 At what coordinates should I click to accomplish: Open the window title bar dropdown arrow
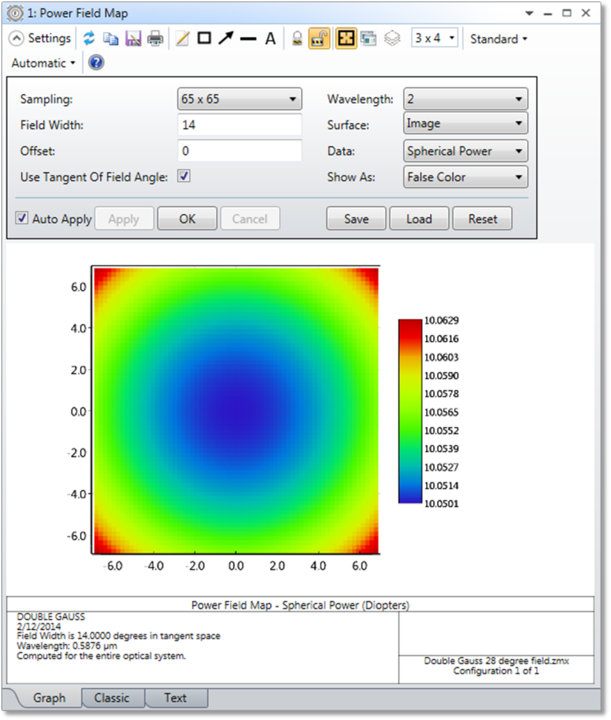tap(529, 13)
